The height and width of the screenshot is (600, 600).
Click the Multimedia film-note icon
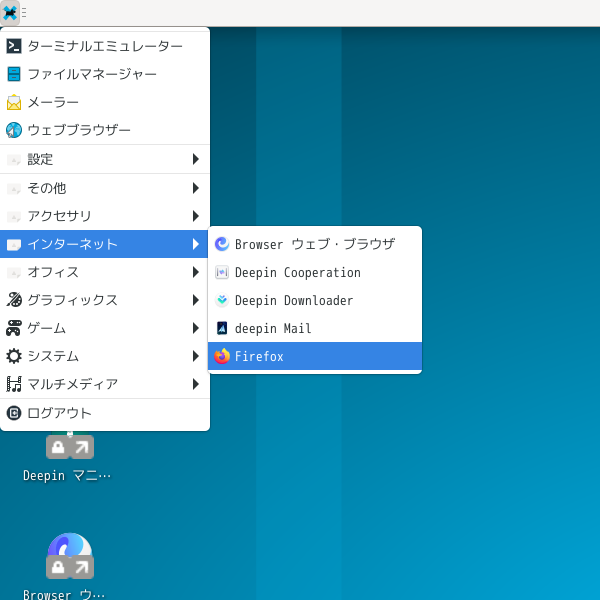point(14,384)
